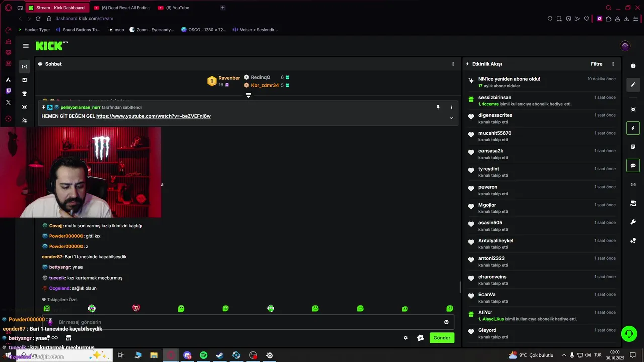Open the Etkinlik Akışı panel three-dot menu
Screen dimensions: 644x362
(613, 64)
